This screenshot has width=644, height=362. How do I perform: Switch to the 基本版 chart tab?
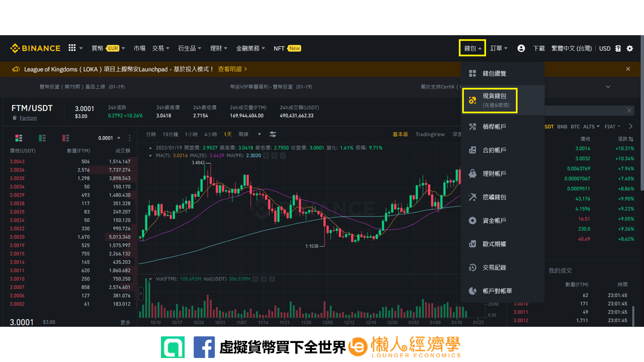(x=400, y=134)
